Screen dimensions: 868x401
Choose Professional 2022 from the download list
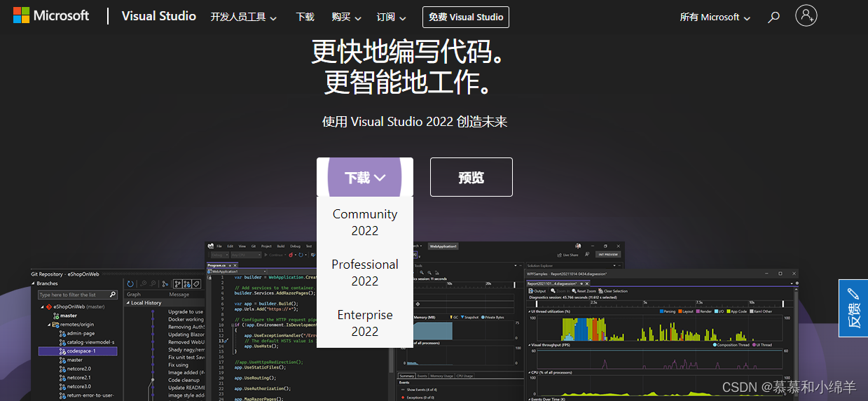click(365, 272)
